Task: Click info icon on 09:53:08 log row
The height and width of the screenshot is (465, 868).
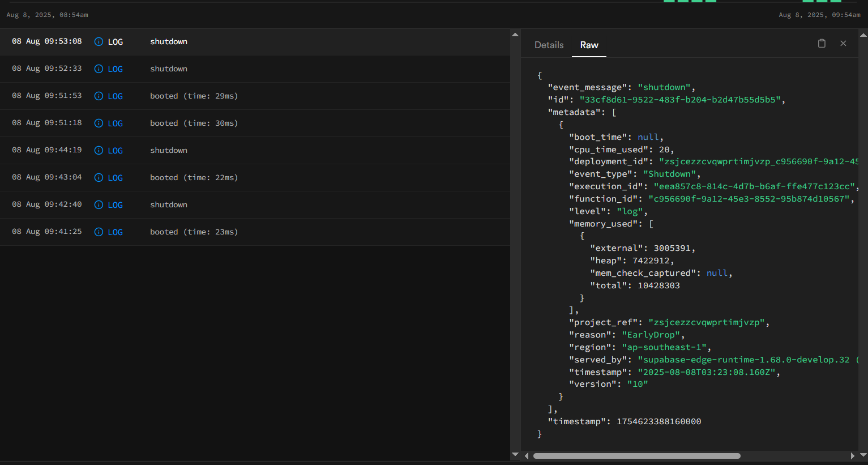Action: click(x=99, y=42)
